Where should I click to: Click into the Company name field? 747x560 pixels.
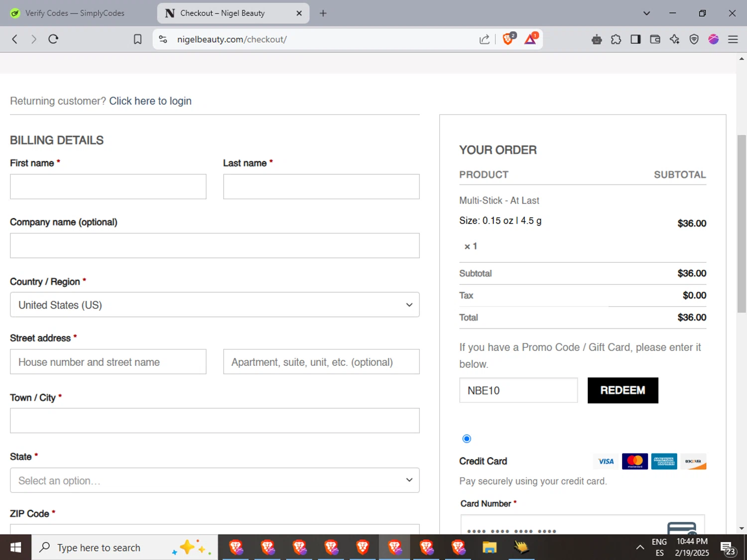point(215,245)
